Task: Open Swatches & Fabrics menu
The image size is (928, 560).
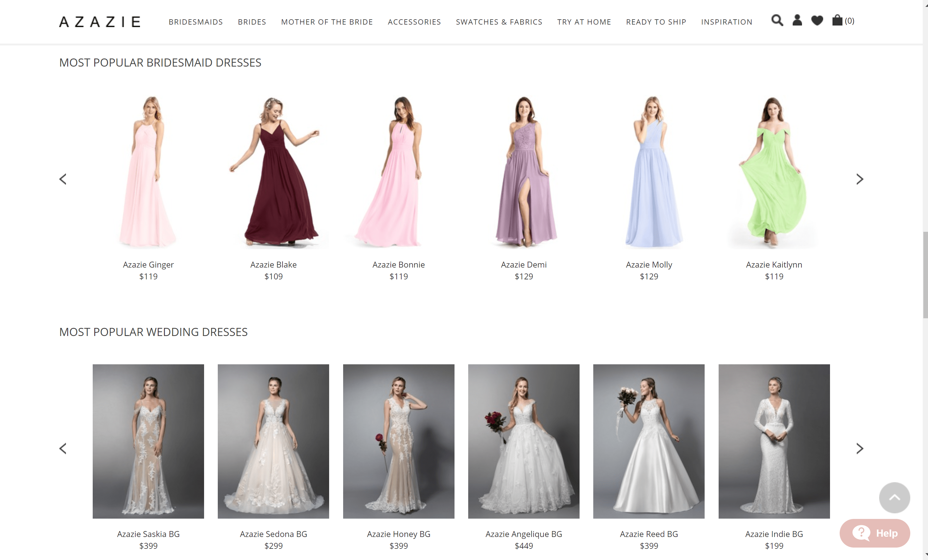Action: coord(499,22)
